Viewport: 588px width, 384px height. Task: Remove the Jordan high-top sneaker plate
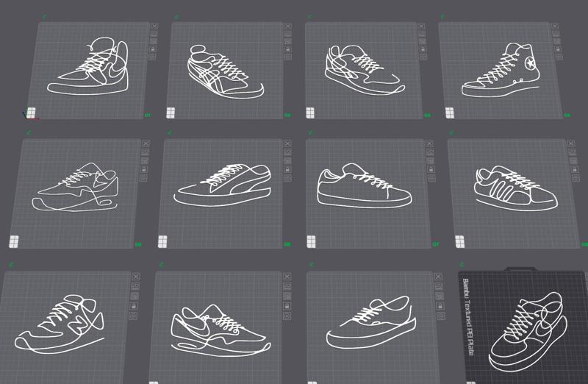[154, 26]
